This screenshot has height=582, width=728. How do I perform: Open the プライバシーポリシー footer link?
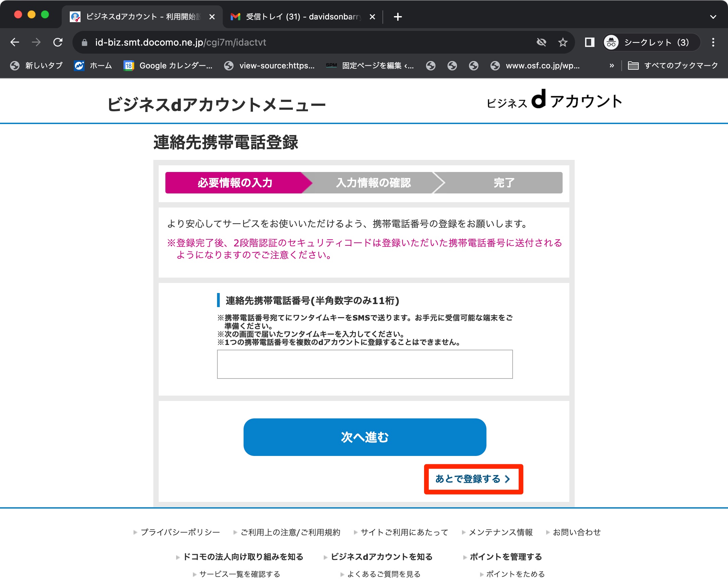click(x=180, y=532)
